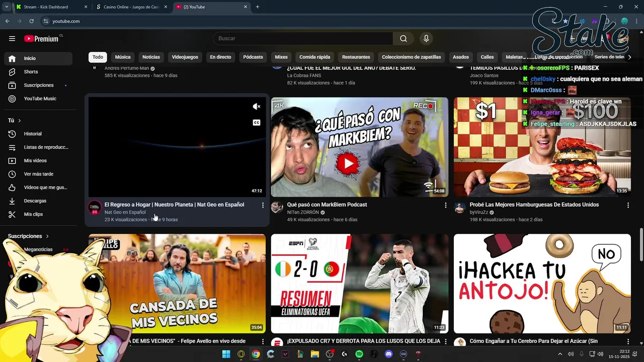Select the Coleccionismo de zapatillas chip
Image resolution: width=644 pixels, height=362 pixels.
(x=411, y=57)
